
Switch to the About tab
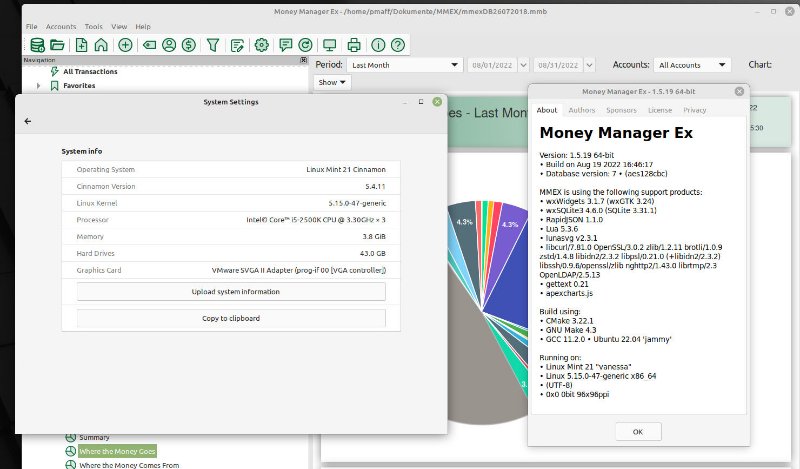coord(546,110)
